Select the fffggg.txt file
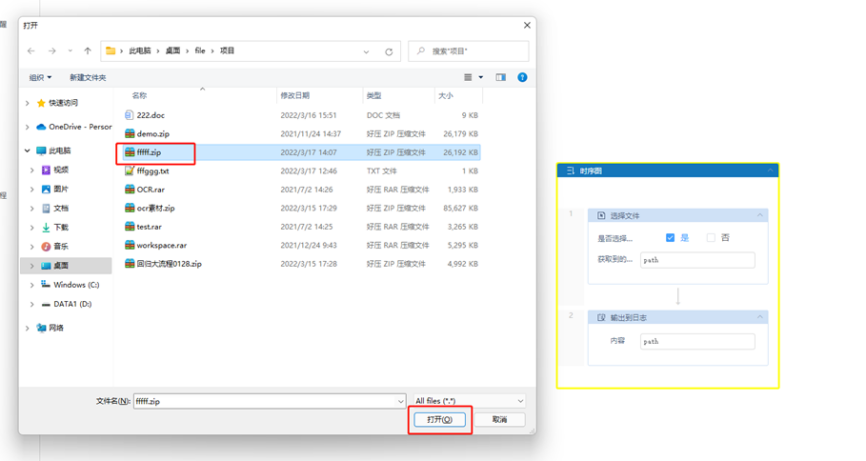Screen dimensions: 866x461 coord(152,171)
